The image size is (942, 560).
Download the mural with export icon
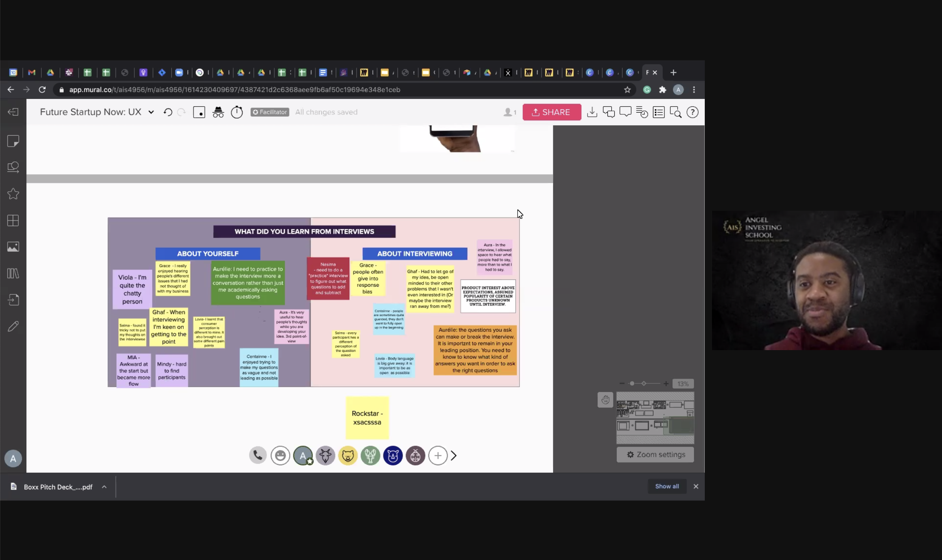pyautogui.click(x=592, y=112)
